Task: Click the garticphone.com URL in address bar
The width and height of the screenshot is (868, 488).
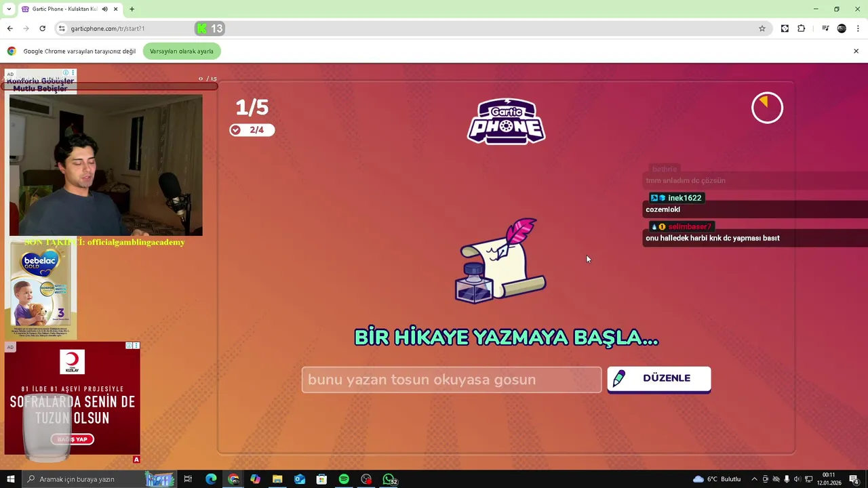Action: 107,28
